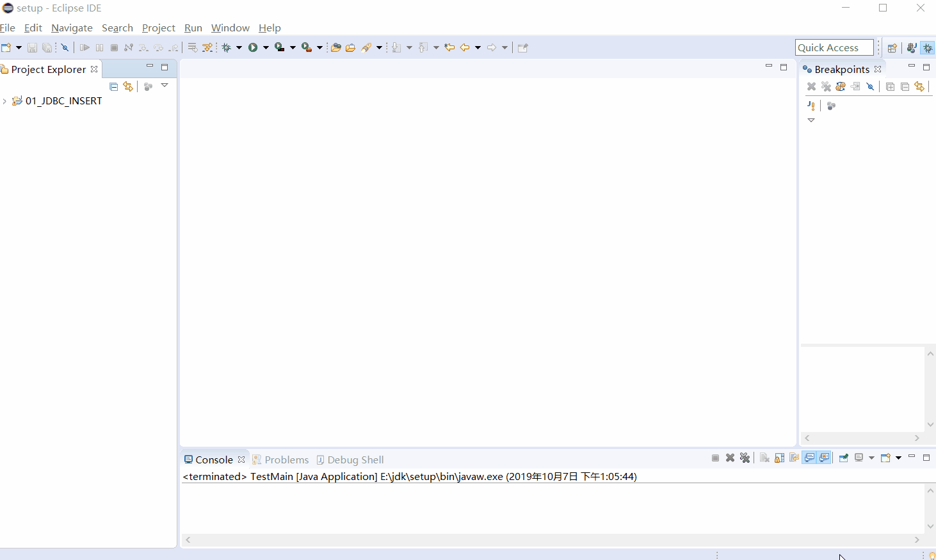This screenshot has width=936, height=560.
Task: Toggle Use Step Filters icon
Action: pos(207,47)
